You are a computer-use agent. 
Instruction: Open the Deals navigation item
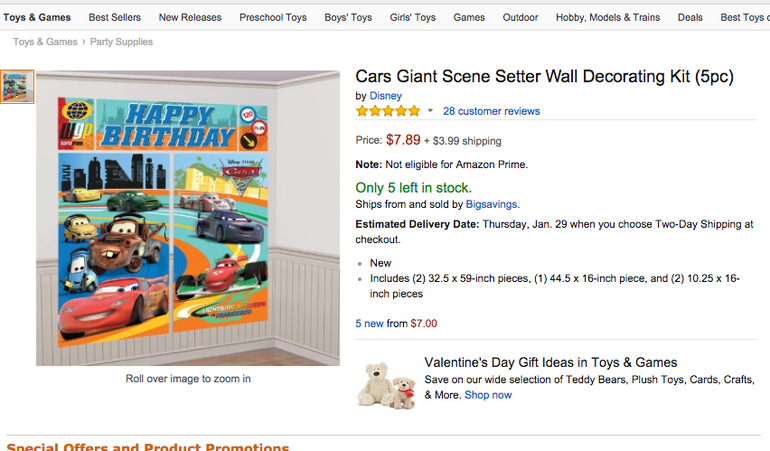[690, 17]
